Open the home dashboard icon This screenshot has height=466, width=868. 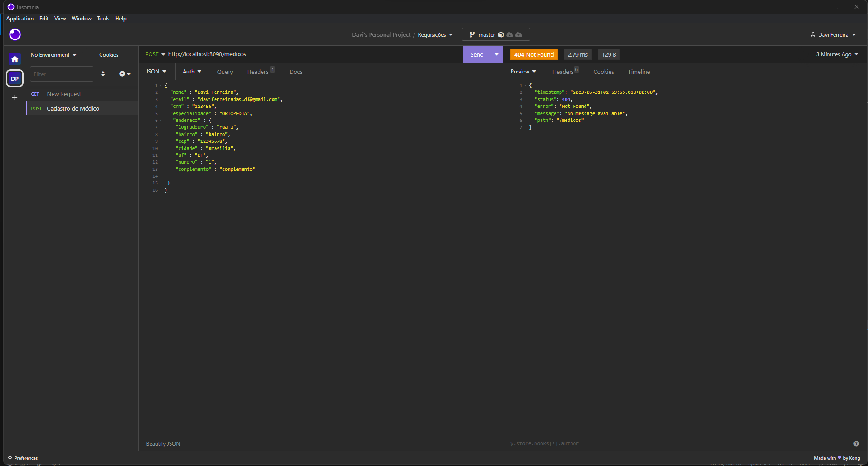tap(15, 59)
